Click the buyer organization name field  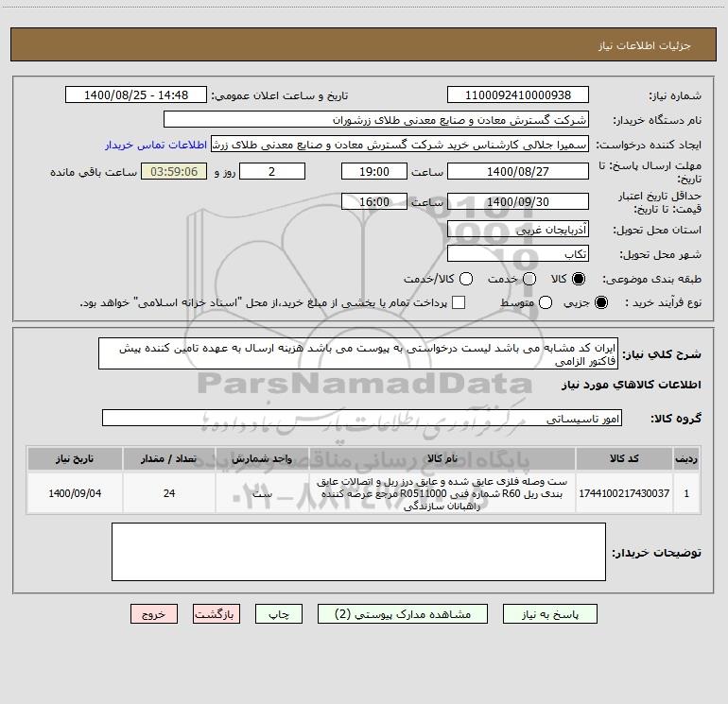[x=376, y=120]
